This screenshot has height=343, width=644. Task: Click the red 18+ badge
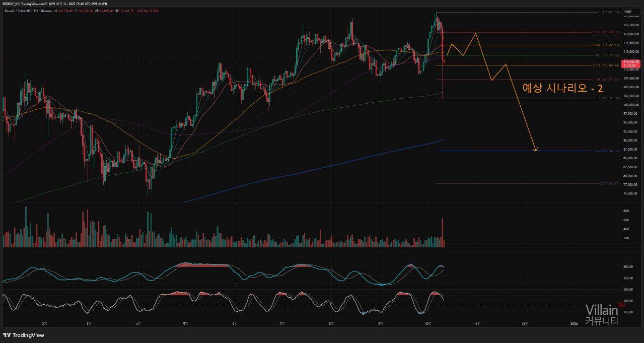[622, 305]
